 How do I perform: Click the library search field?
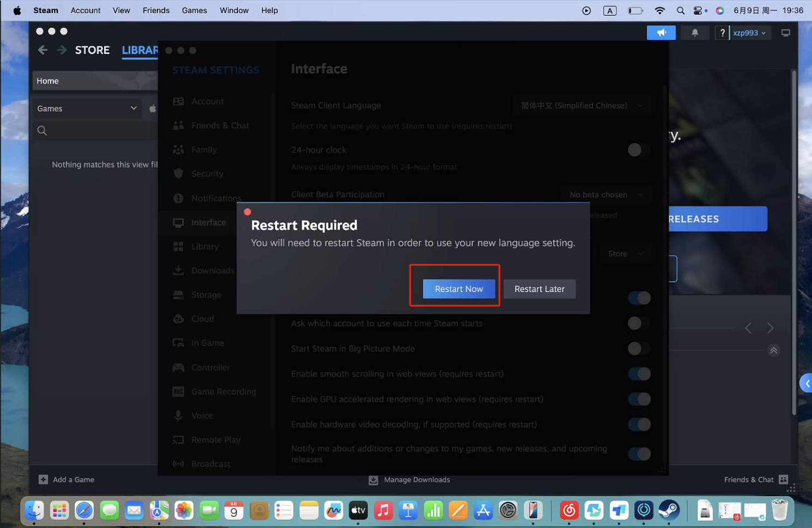point(95,131)
